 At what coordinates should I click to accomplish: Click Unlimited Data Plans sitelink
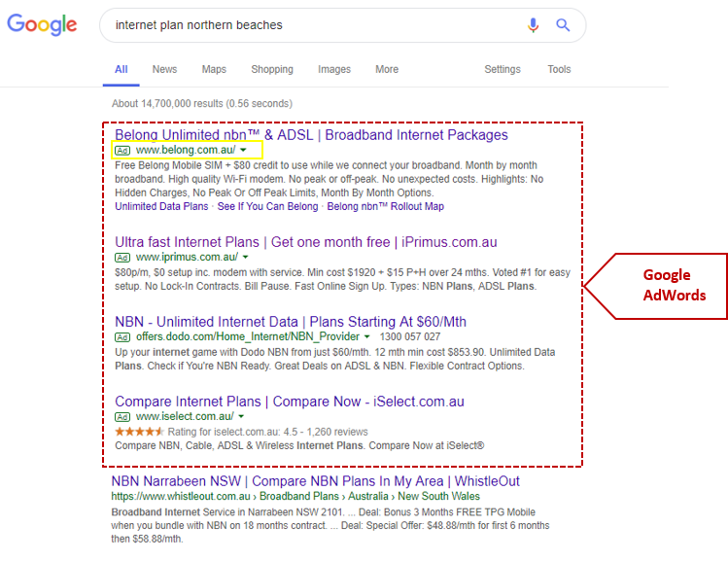coord(161,206)
